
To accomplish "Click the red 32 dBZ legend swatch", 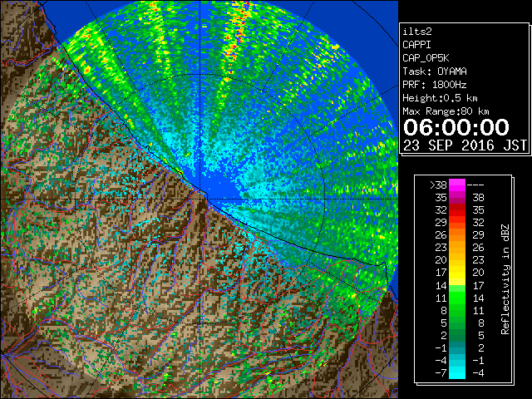I will (457, 210).
